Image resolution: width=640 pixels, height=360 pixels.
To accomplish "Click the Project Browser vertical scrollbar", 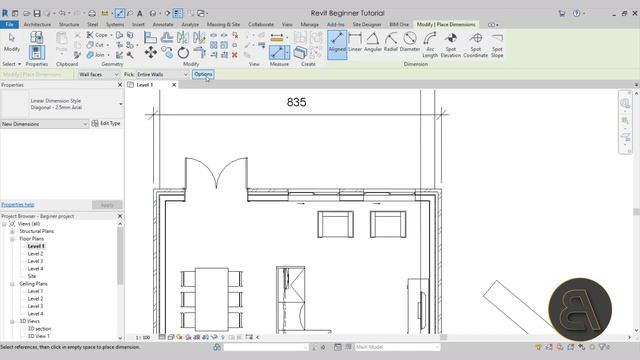I will (x=120, y=256).
